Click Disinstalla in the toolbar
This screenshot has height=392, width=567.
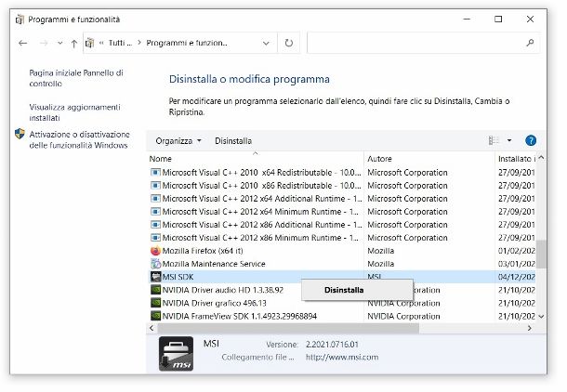233,141
